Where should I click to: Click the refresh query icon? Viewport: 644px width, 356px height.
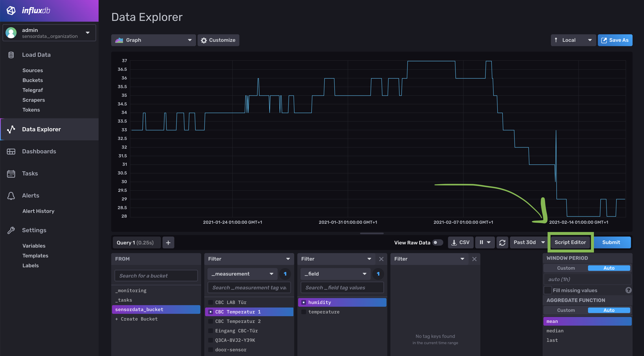(502, 242)
